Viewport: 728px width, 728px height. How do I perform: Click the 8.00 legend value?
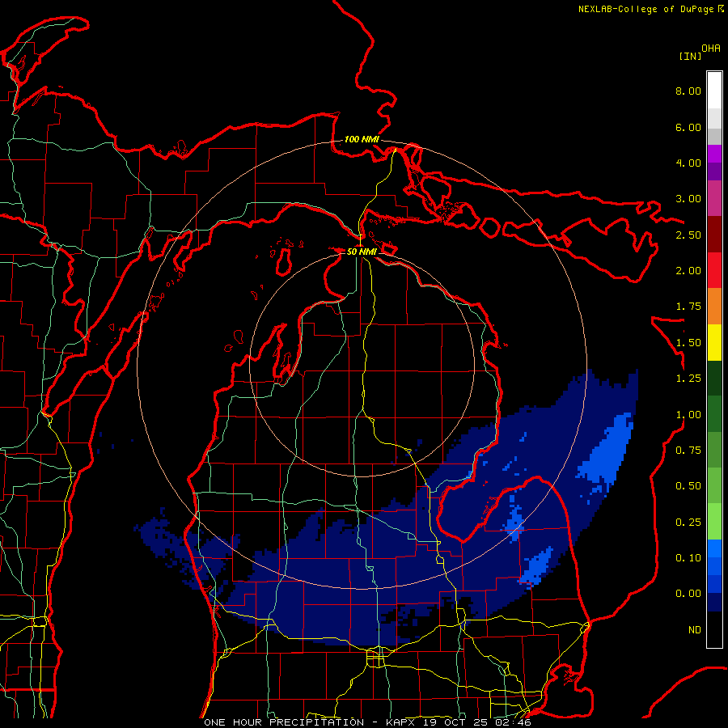pos(688,91)
